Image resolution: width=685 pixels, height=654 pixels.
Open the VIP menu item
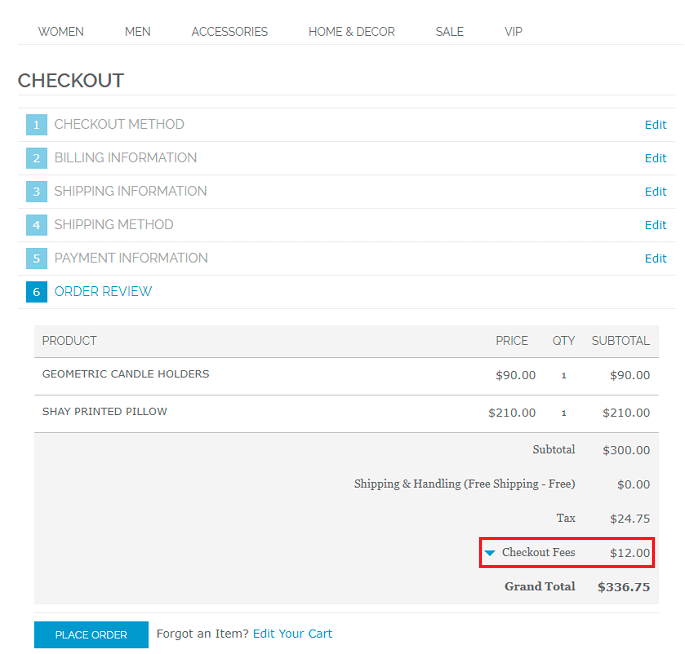tap(514, 32)
